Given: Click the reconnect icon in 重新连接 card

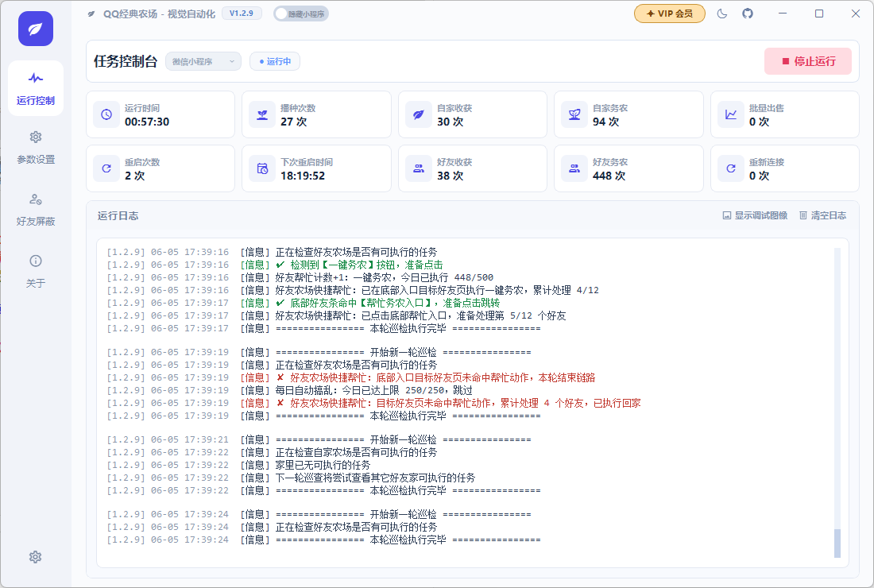Looking at the screenshot, I should [x=731, y=168].
